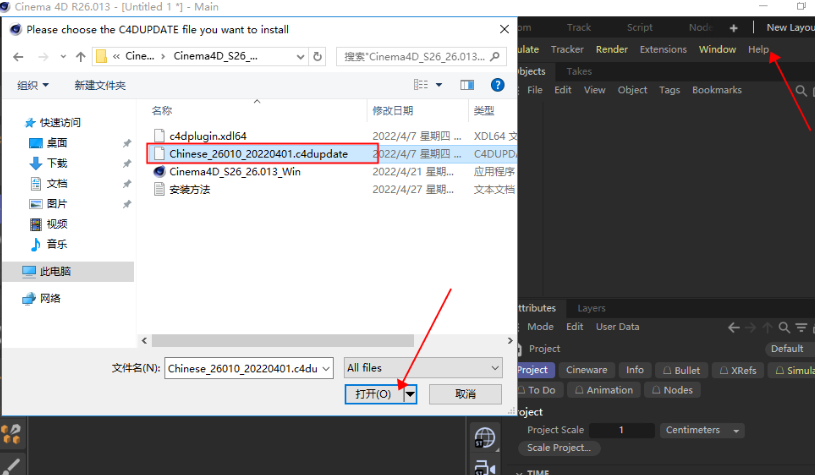Image resolution: width=815 pixels, height=475 pixels.
Task: Open Tags menu in Objects manager
Action: 669,90
